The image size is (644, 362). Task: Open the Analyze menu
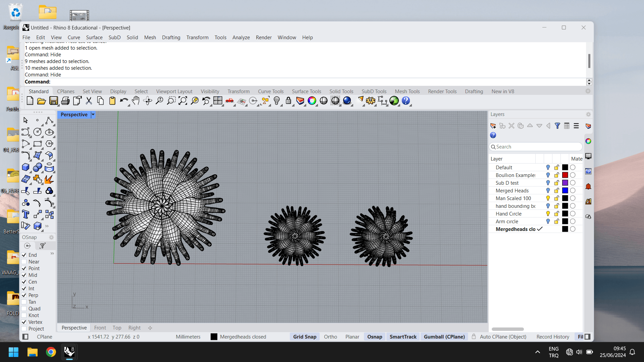point(241,38)
